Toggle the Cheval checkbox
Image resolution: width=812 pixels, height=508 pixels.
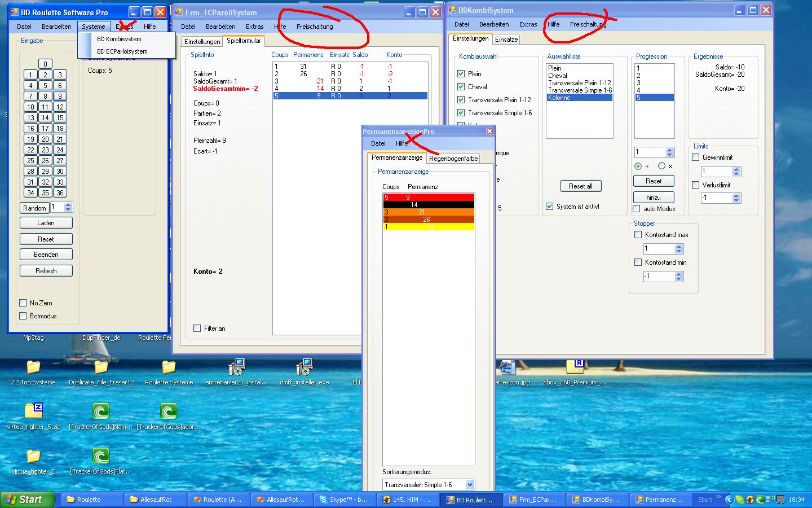tap(461, 87)
